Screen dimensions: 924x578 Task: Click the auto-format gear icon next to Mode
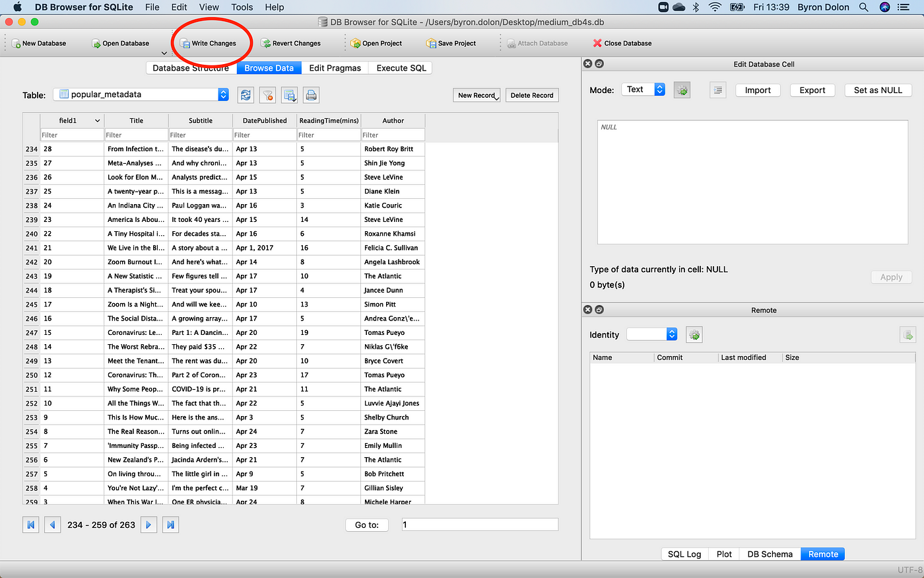tap(682, 90)
